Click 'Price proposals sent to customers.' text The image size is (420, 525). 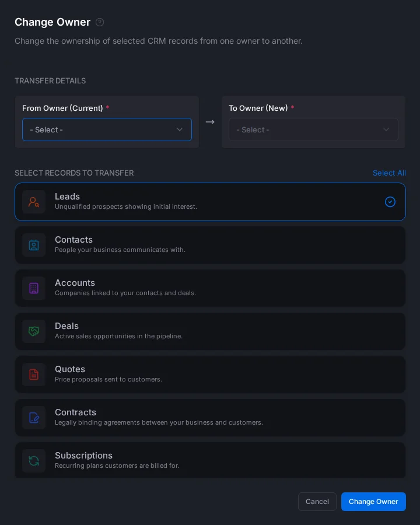[x=108, y=380]
